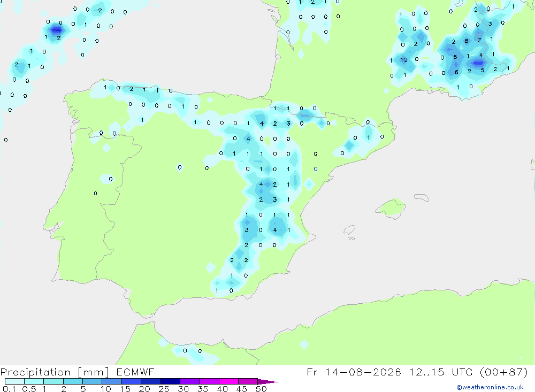Screen dimensions: 535x392
Task: Click the island outline of Menorca
Action: [422, 197]
